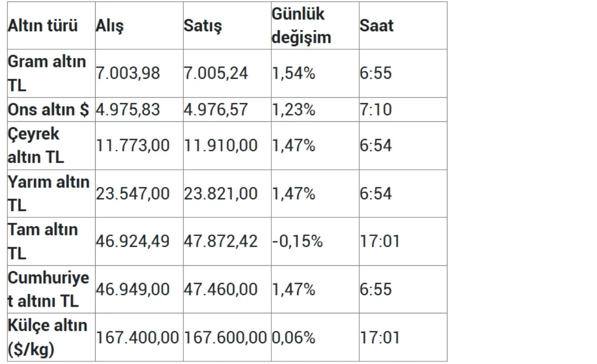The width and height of the screenshot is (597, 364).
Task: Select the 'Çeyrek altın TL' row label
Action: point(35,146)
